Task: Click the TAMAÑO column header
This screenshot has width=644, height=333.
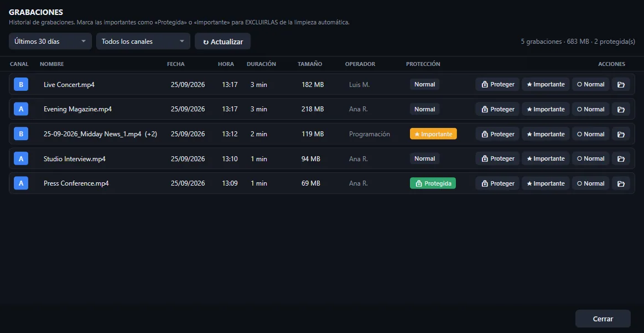Action: [310, 64]
